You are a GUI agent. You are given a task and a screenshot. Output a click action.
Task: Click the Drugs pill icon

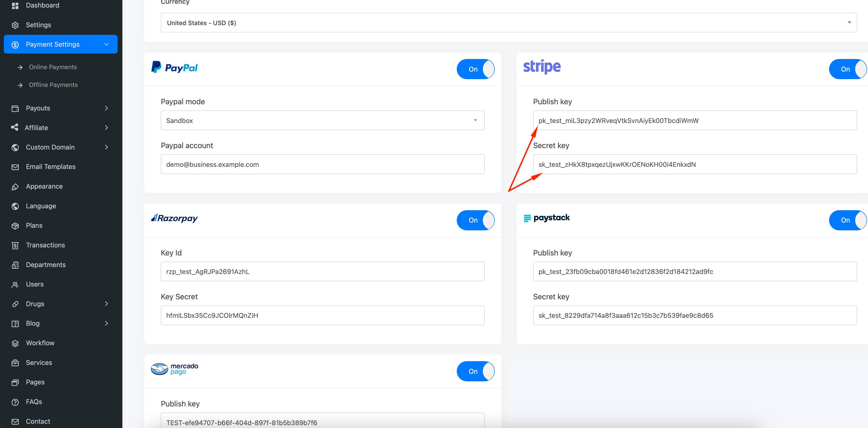(15, 304)
